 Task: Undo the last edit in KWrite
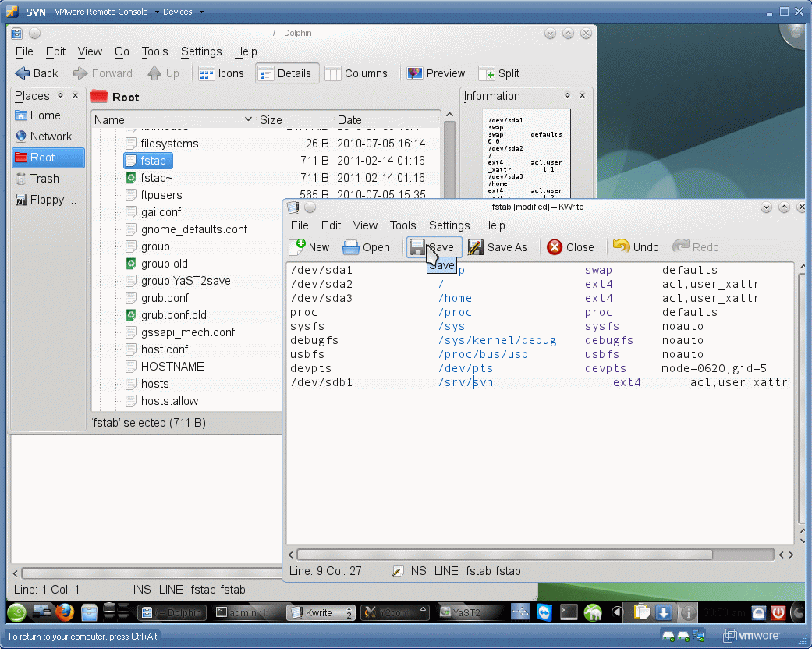pos(622,246)
